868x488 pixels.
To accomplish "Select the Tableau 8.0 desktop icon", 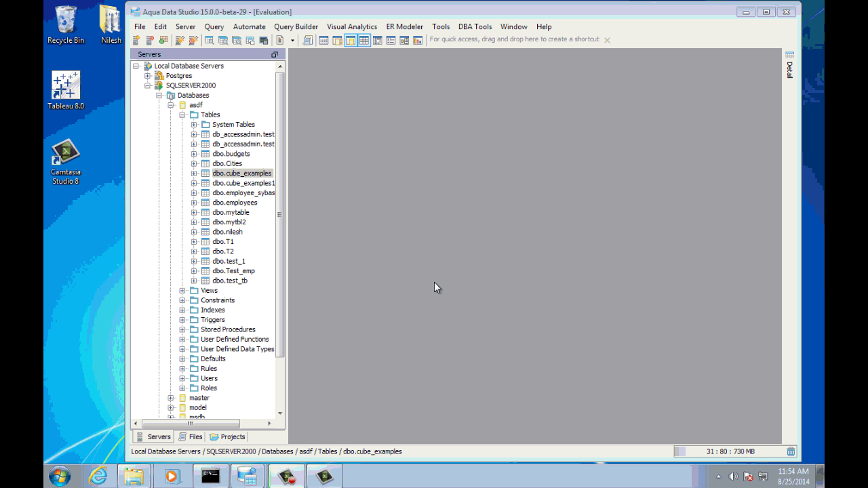I will tap(66, 90).
